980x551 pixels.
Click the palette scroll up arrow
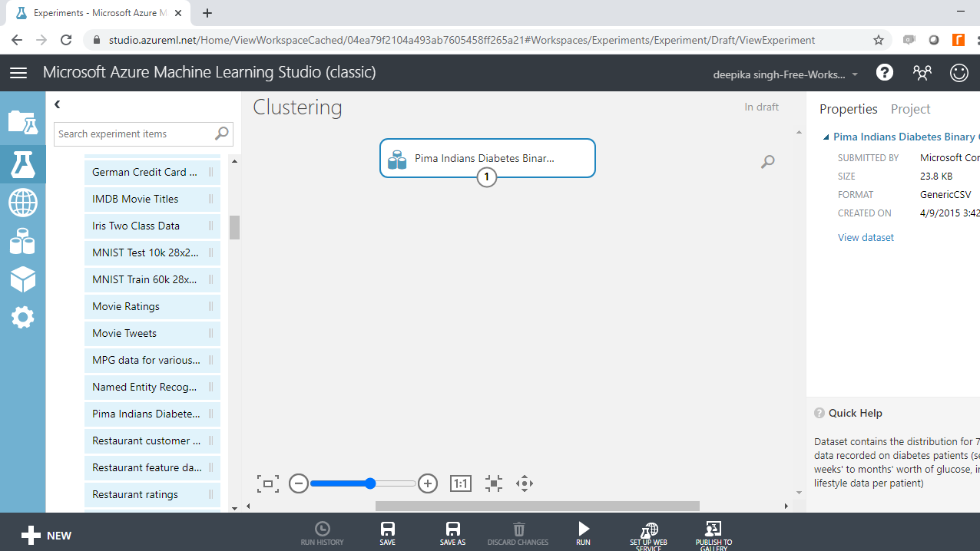click(234, 161)
